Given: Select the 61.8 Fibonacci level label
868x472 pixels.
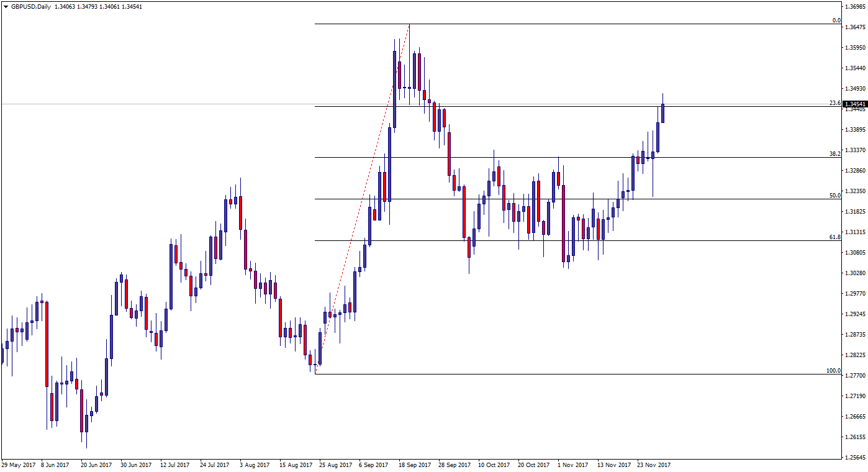Looking at the screenshot, I should pyautogui.click(x=834, y=237).
